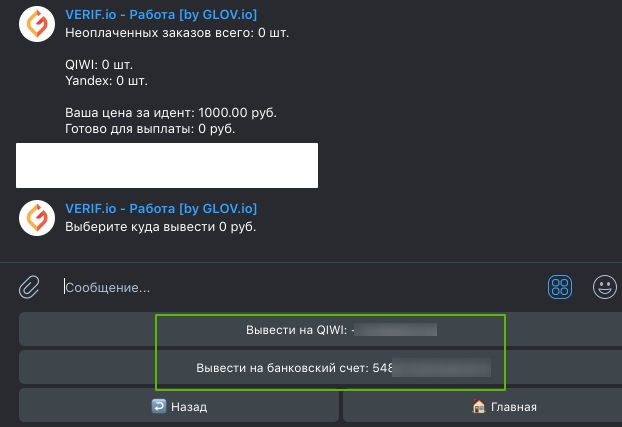
Task: Click "Неоплаченных заказов всего" line
Action: (177, 33)
